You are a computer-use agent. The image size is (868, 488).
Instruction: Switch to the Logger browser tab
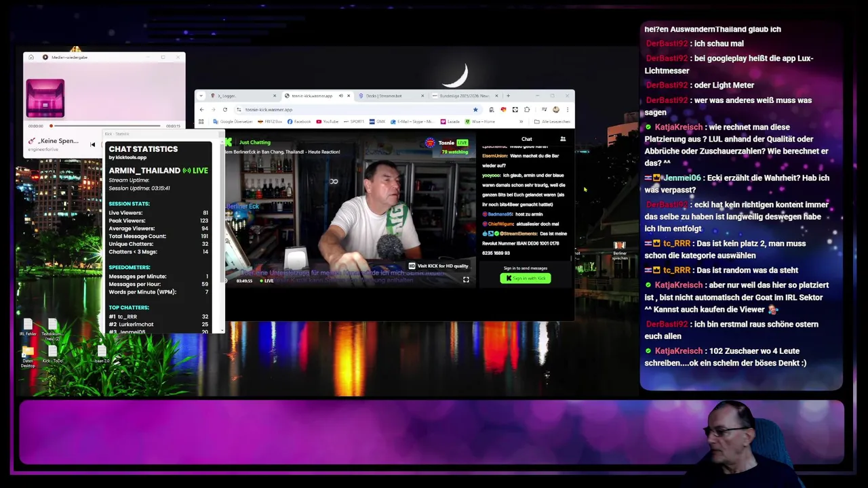click(x=242, y=96)
